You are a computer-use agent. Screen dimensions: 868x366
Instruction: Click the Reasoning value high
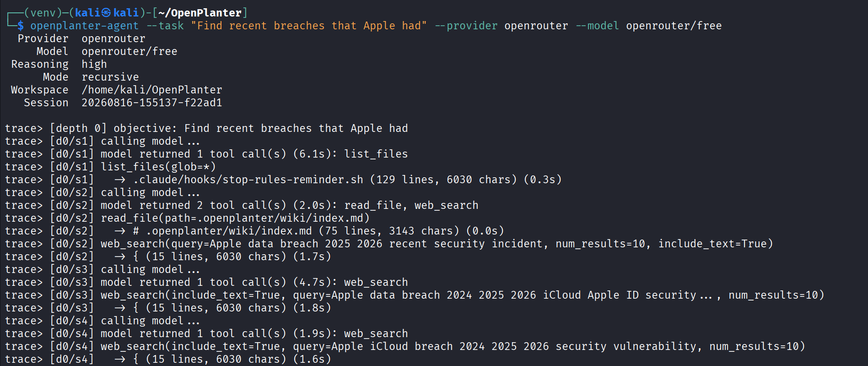coord(94,64)
